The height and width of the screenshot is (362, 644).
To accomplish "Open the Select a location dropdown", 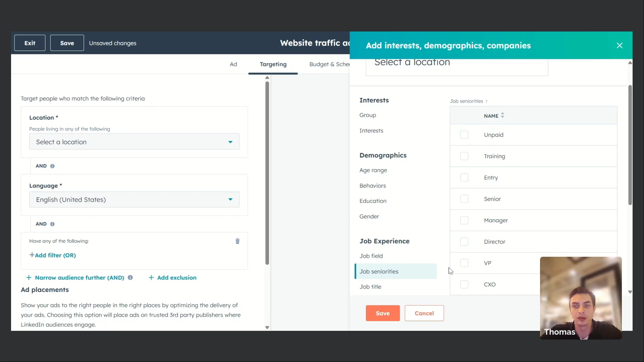I will pos(134,142).
